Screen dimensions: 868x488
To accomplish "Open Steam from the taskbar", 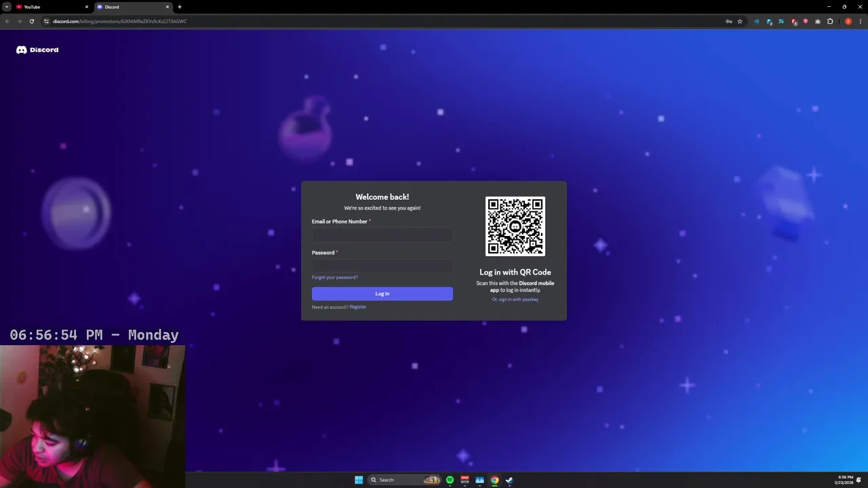I will coord(509,480).
